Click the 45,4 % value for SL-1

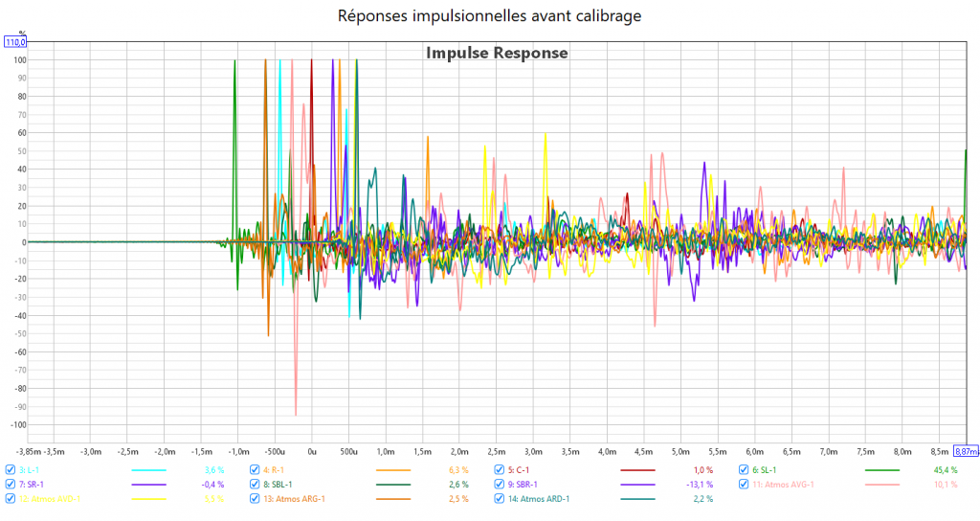[946, 470]
